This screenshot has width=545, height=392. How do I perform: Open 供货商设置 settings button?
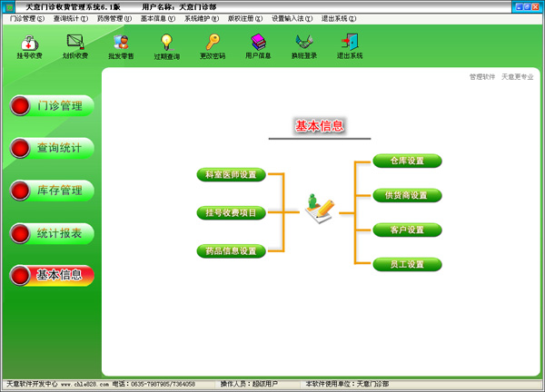click(407, 195)
